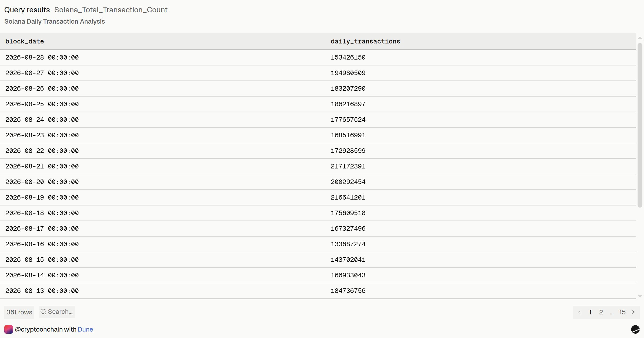Open page 2 of results
Viewport: 644px width, 338px height.
pos(601,312)
